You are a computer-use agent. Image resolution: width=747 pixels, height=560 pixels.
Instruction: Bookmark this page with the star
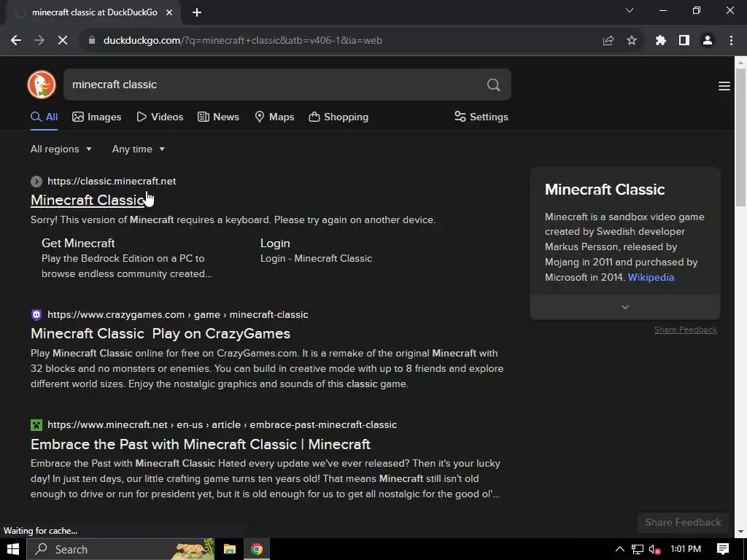coord(632,41)
